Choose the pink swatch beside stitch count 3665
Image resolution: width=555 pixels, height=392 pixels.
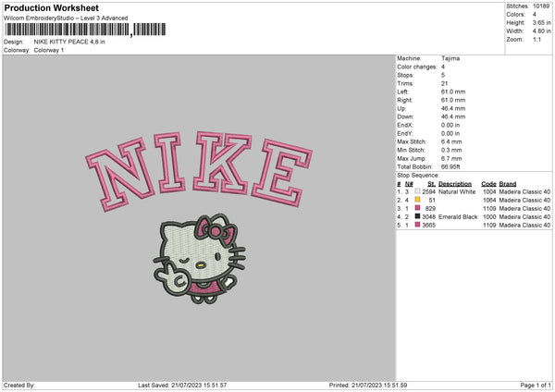[418, 225]
